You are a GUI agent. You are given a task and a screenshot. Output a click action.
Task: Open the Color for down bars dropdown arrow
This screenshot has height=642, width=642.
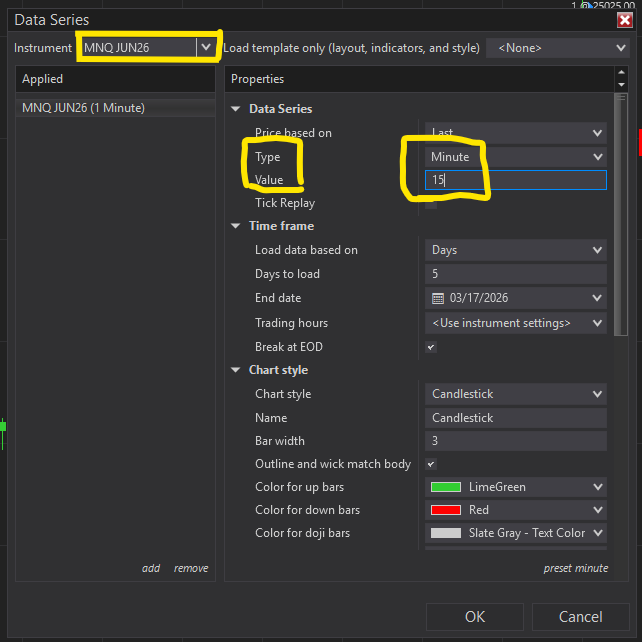(x=597, y=510)
